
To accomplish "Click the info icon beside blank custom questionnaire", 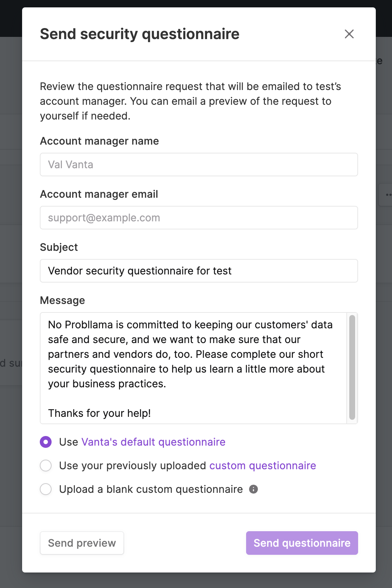I will (253, 489).
